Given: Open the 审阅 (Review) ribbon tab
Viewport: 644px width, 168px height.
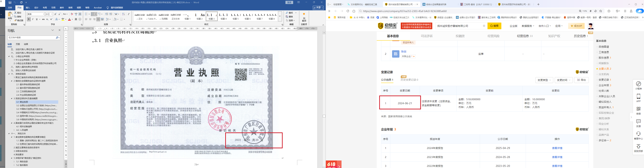Looking at the screenshot, I should point(70,8).
